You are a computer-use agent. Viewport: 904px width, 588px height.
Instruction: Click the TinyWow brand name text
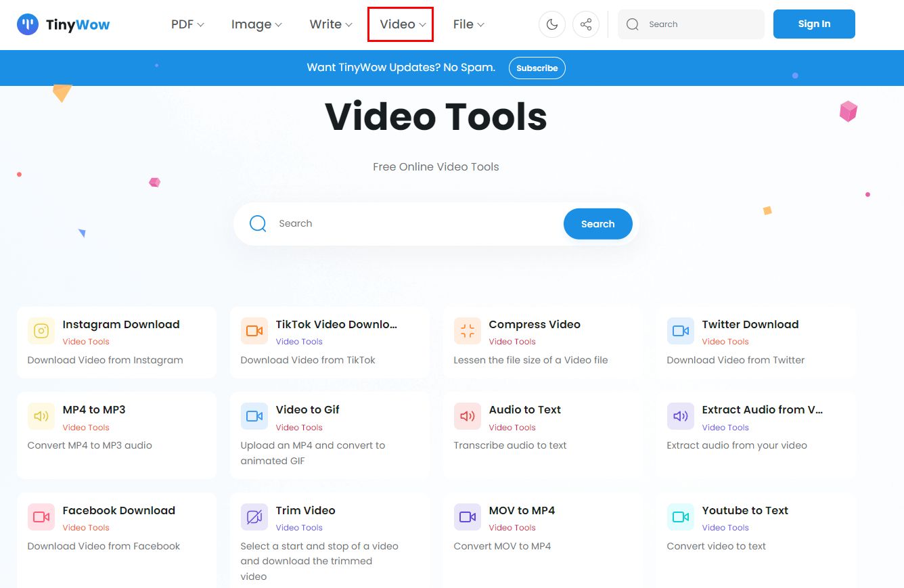(78, 25)
